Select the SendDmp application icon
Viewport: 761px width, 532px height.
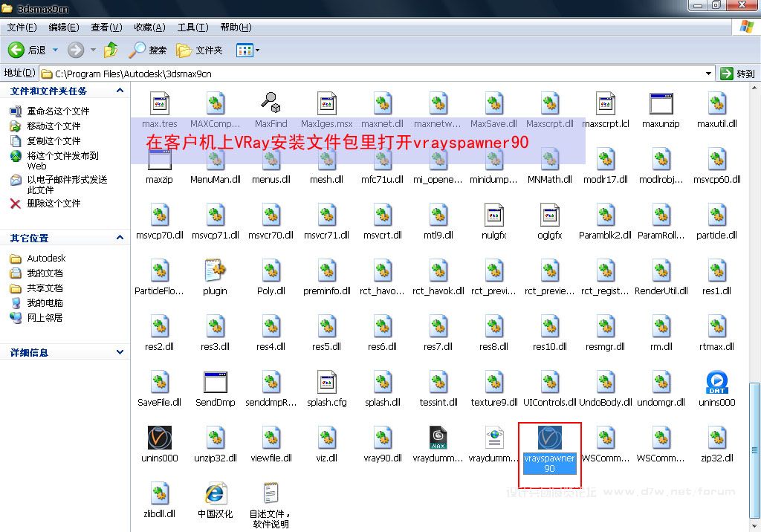click(x=215, y=382)
